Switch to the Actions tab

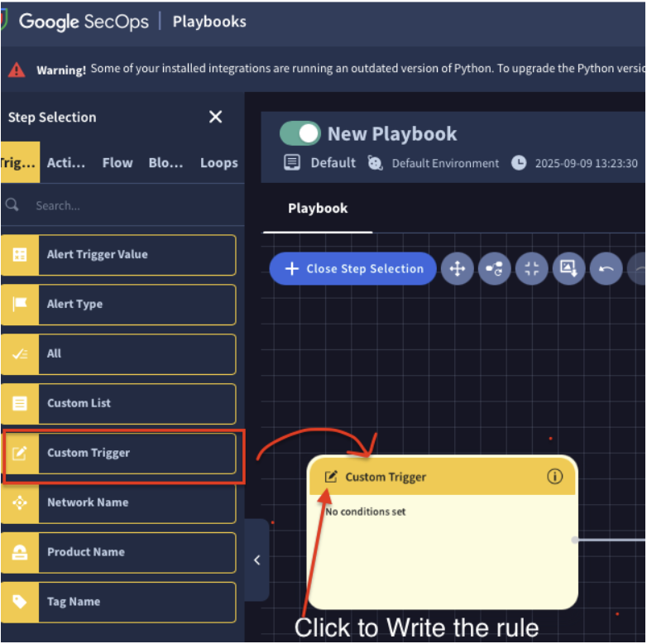[x=66, y=163]
